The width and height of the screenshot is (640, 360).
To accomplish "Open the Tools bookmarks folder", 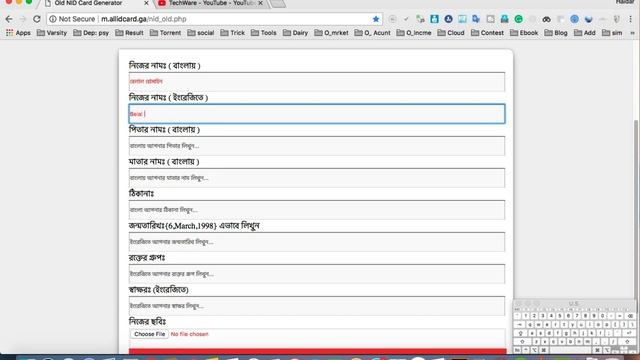I will (264, 33).
